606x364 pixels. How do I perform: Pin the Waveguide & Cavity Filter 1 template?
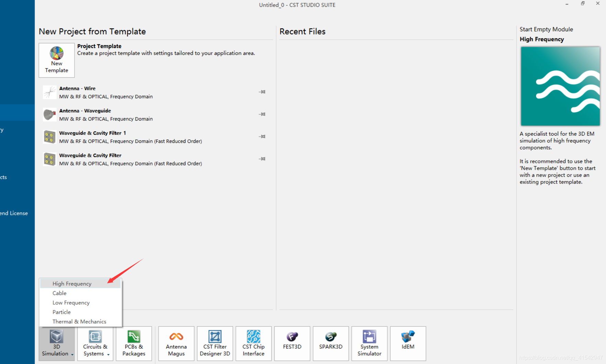coord(262,136)
